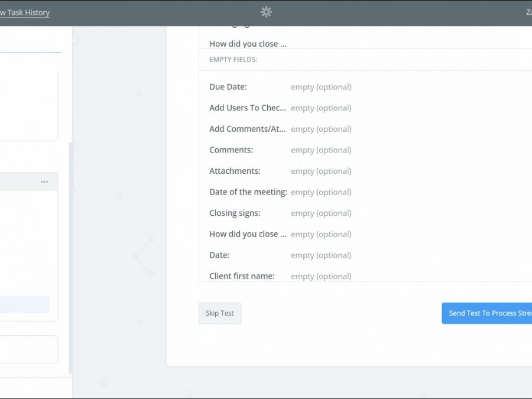Select the highlighted blue step in left sidebar
The image size is (532, 399).
click(25, 304)
